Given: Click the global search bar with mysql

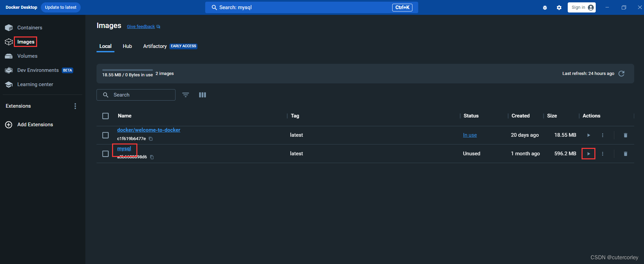Looking at the screenshot, I should pyautogui.click(x=312, y=7).
